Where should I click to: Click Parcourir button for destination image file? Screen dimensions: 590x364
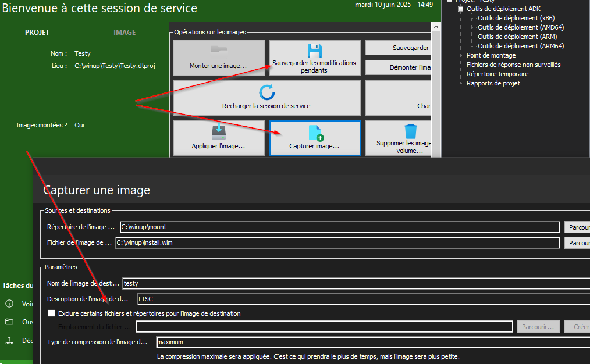pyautogui.click(x=577, y=243)
